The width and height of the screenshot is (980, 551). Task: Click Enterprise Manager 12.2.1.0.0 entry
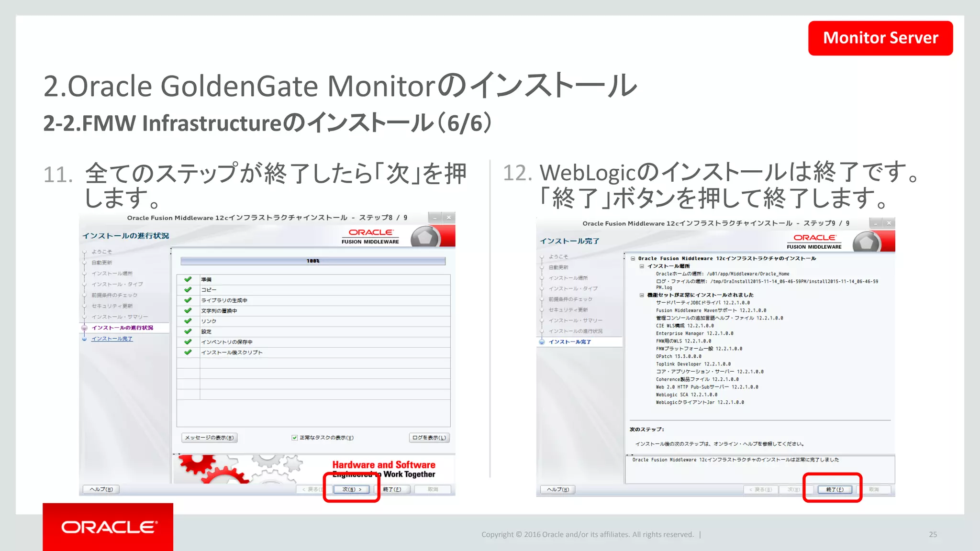(695, 333)
